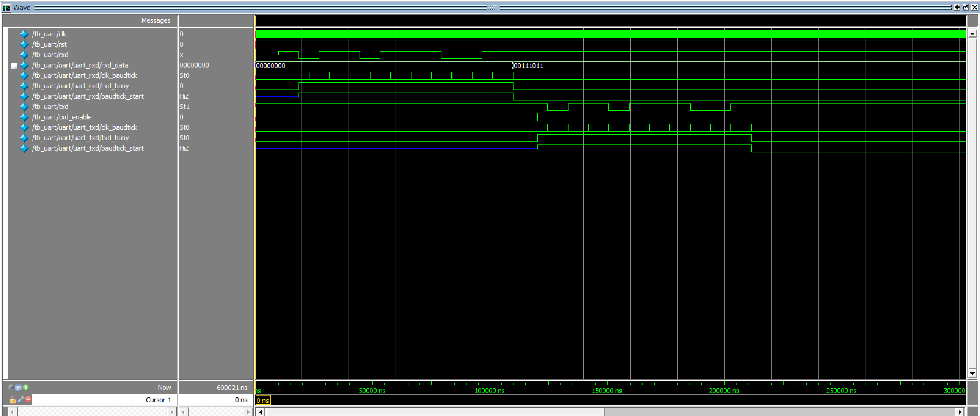Click diamond icon for txd_busy signal

click(x=24, y=138)
